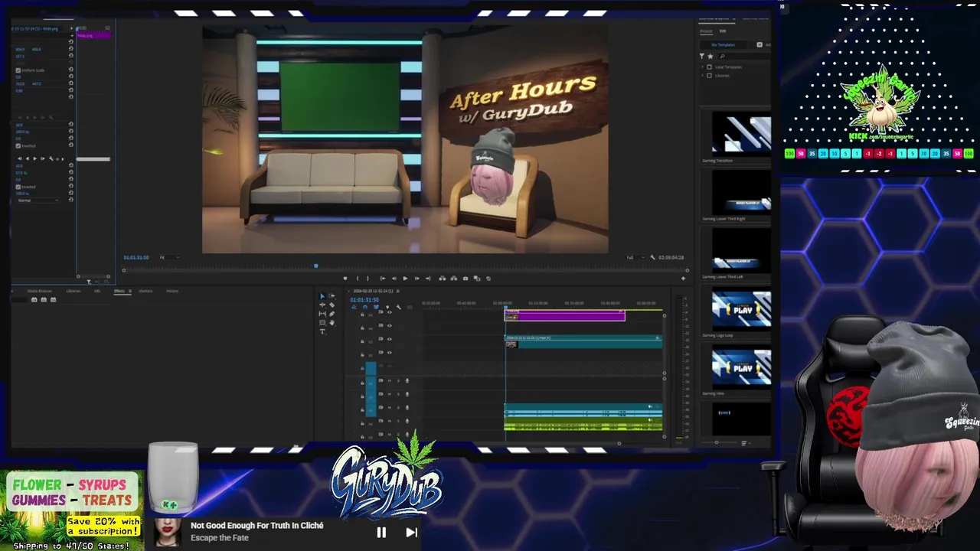Go to Out point in Program Monitor

tap(428, 279)
